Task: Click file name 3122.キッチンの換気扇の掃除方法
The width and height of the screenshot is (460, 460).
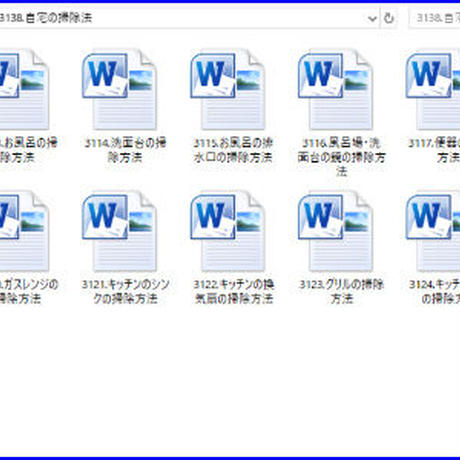Action: [233, 291]
